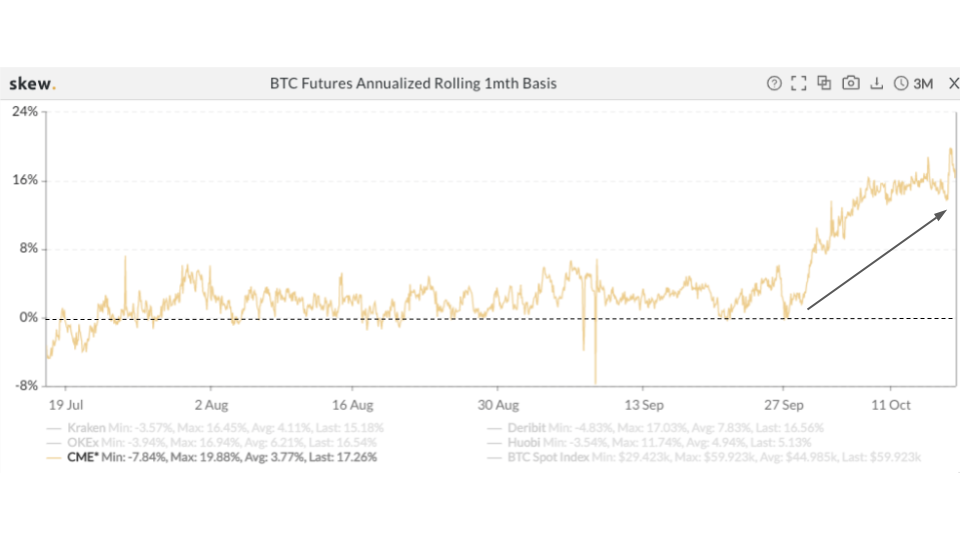Click the CME legend color line swatch
The width and height of the screenshot is (960, 540).
point(53,457)
